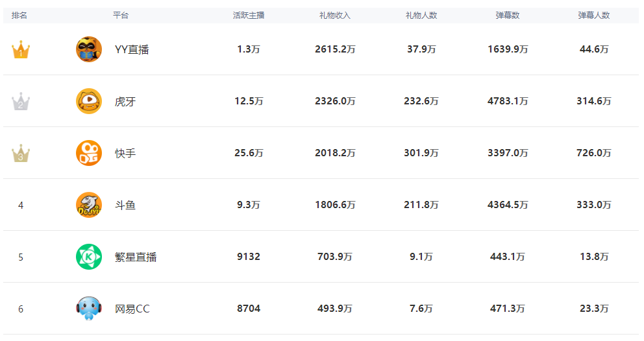Open the 快手 platform name link

click(x=125, y=153)
